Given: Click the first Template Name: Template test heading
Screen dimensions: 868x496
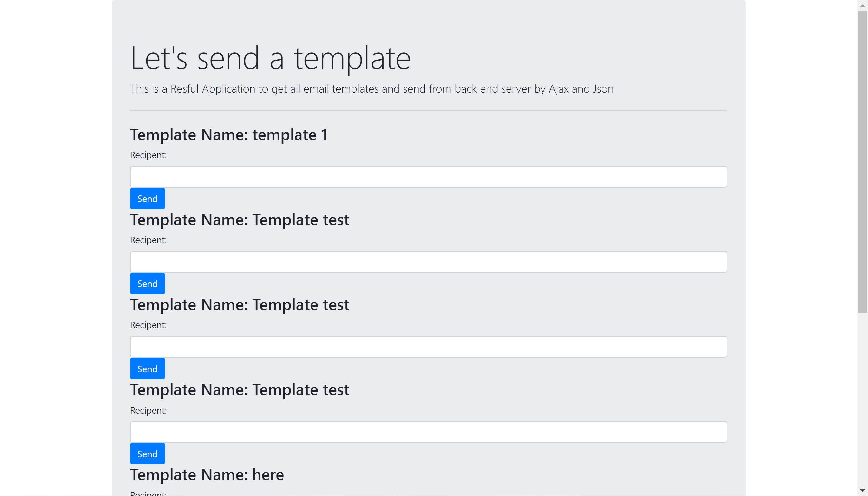Looking at the screenshot, I should (x=240, y=220).
